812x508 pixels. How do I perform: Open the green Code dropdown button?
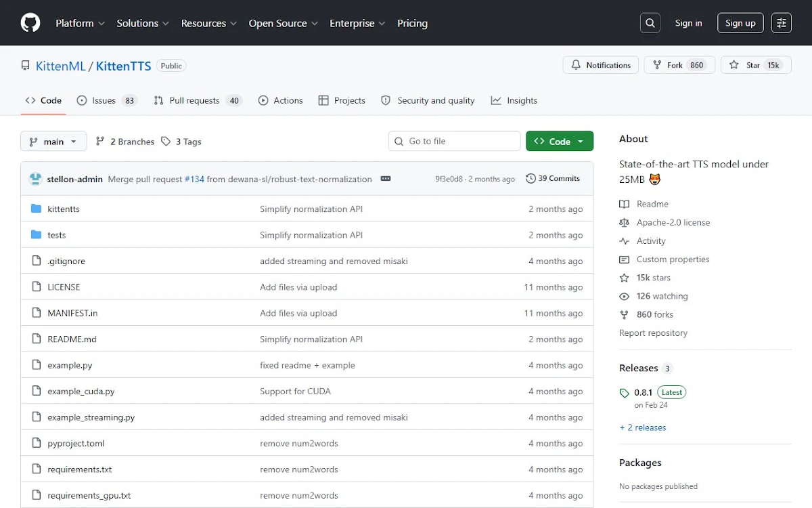coord(560,141)
